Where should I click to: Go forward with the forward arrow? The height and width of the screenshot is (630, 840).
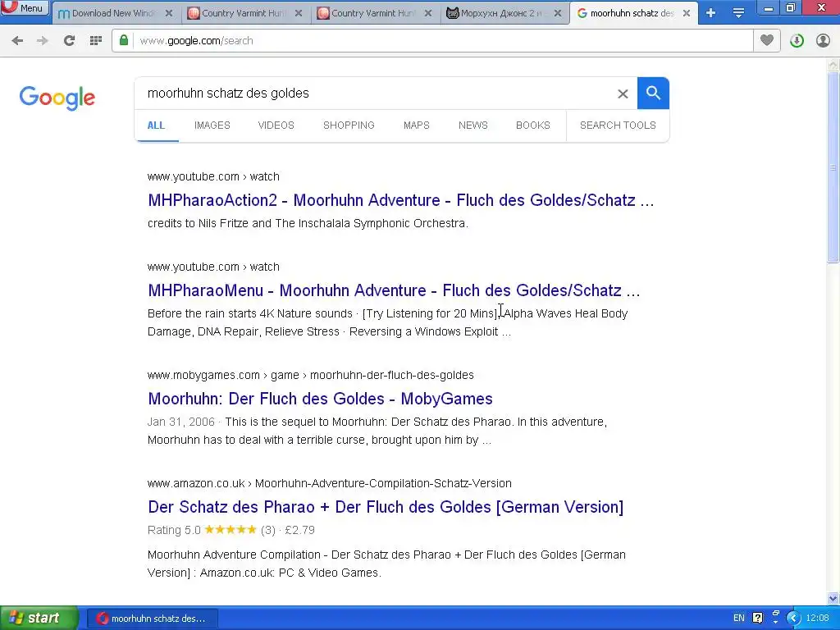click(x=43, y=41)
